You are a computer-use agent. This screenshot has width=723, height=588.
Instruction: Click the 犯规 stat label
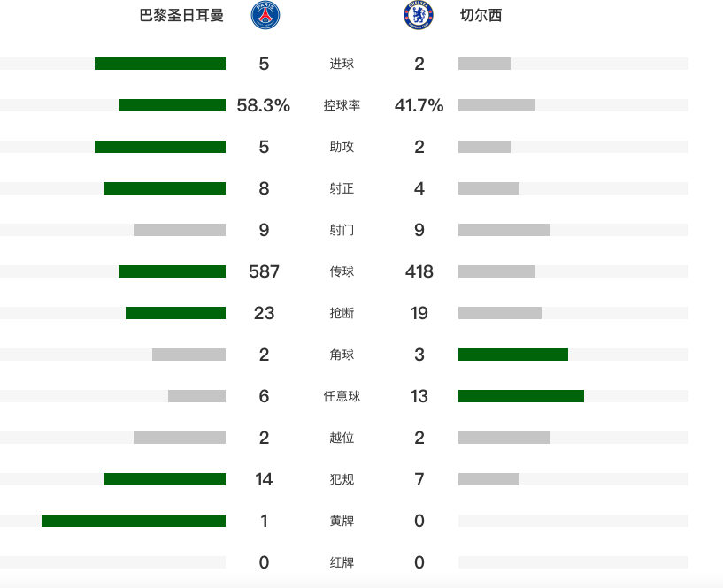coord(342,479)
